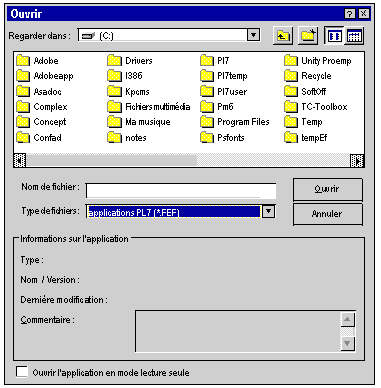The width and height of the screenshot is (381, 388).
Task: Select the Ma musique folder
Action: pyautogui.click(x=139, y=122)
